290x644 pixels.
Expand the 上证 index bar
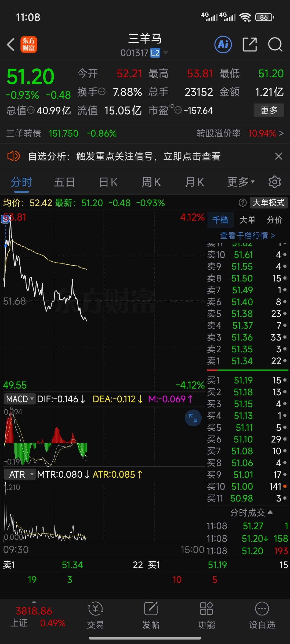click(x=34, y=602)
